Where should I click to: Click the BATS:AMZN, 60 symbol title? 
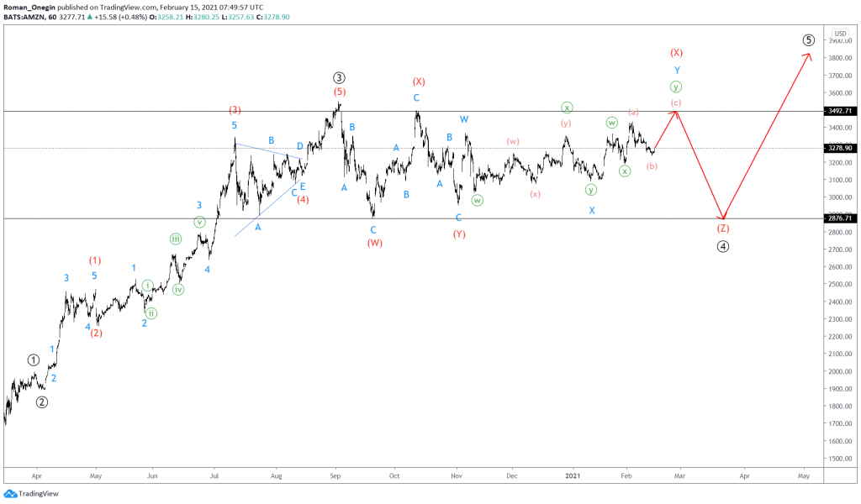(x=29, y=17)
